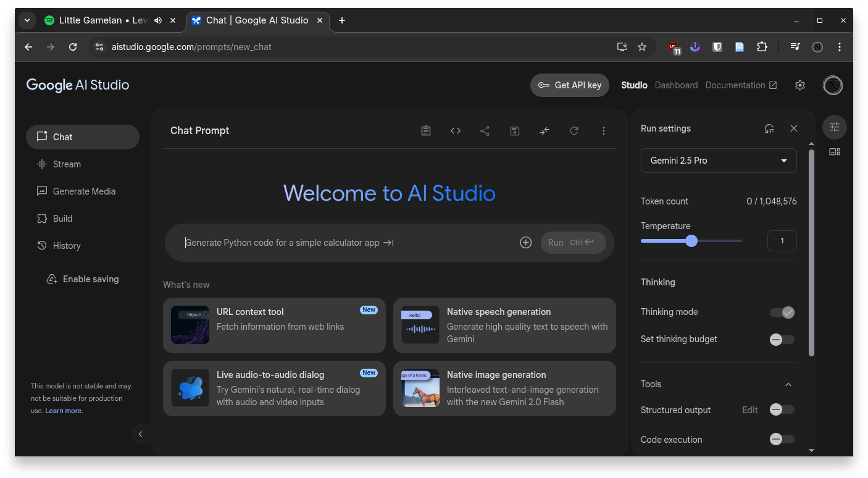Click the media control playlist icon in toolbar
The image size is (868, 478).
pos(795,47)
